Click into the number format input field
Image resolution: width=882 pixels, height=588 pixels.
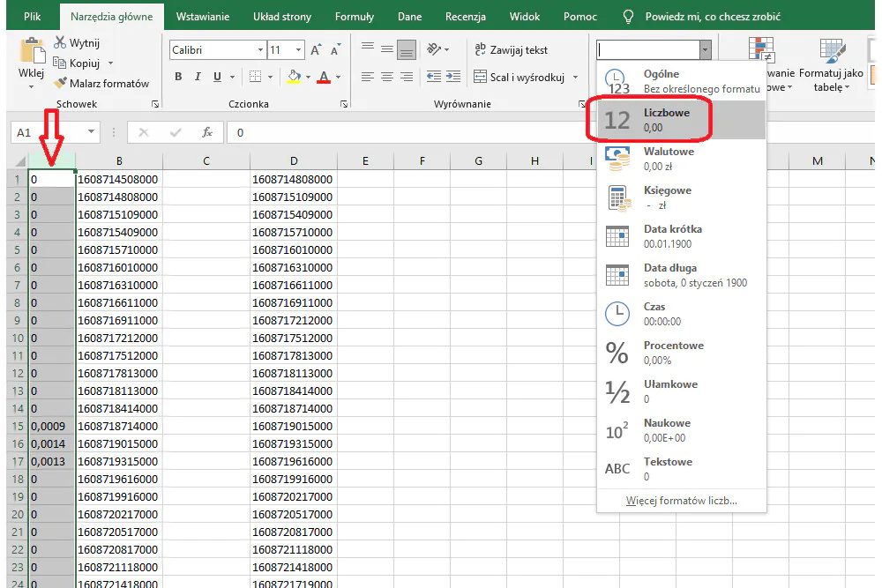coord(647,50)
